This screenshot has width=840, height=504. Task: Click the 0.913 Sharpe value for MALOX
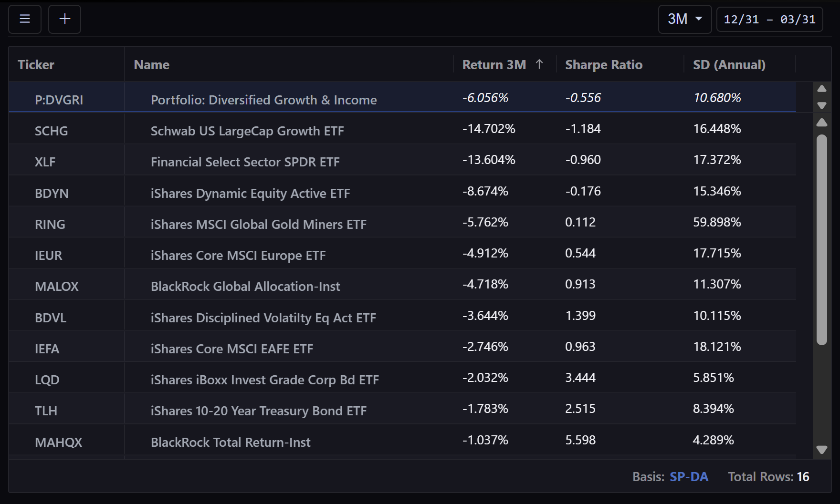pyautogui.click(x=580, y=284)
